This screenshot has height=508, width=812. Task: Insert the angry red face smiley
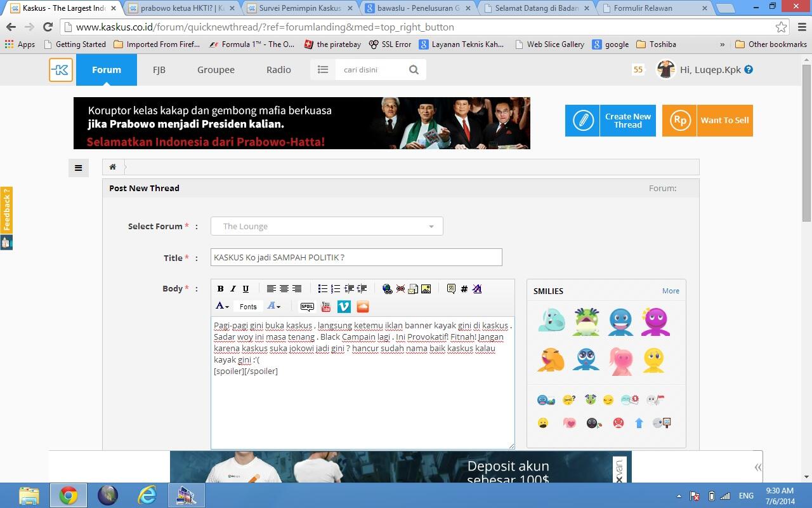[x=618, y=423]
